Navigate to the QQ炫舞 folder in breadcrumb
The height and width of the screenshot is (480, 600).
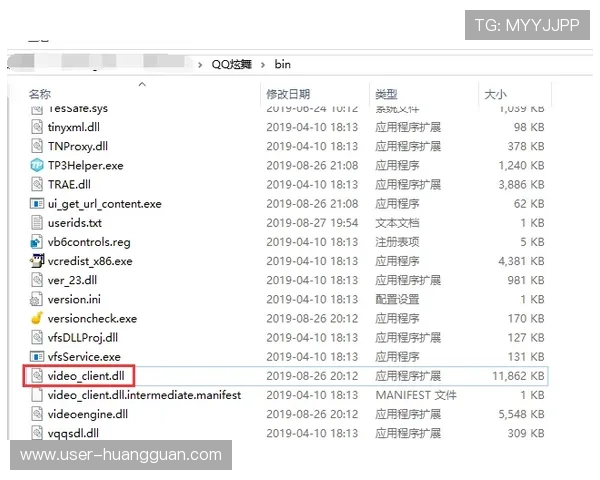231,64
